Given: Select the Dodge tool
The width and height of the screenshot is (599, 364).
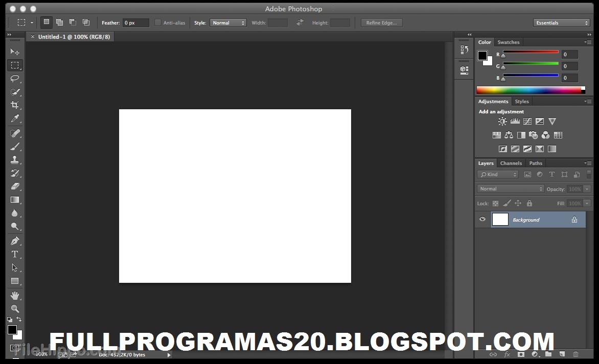Looking at the screenshot, I should (15, 226).
